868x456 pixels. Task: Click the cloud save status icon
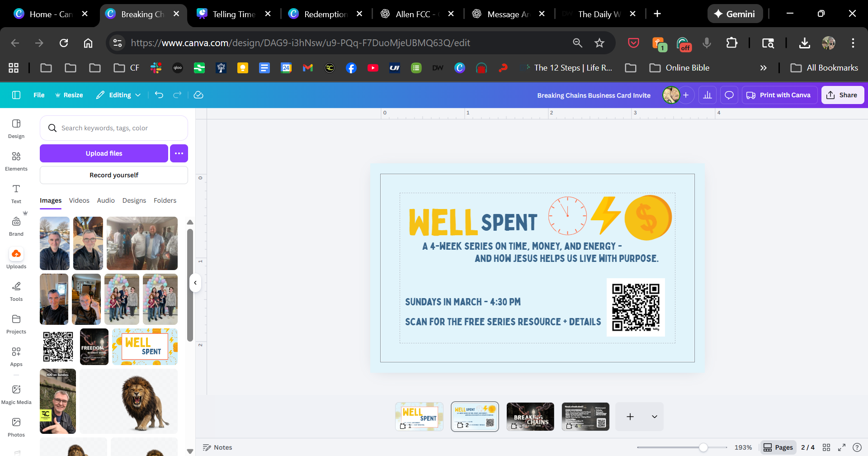pos(198,95)
